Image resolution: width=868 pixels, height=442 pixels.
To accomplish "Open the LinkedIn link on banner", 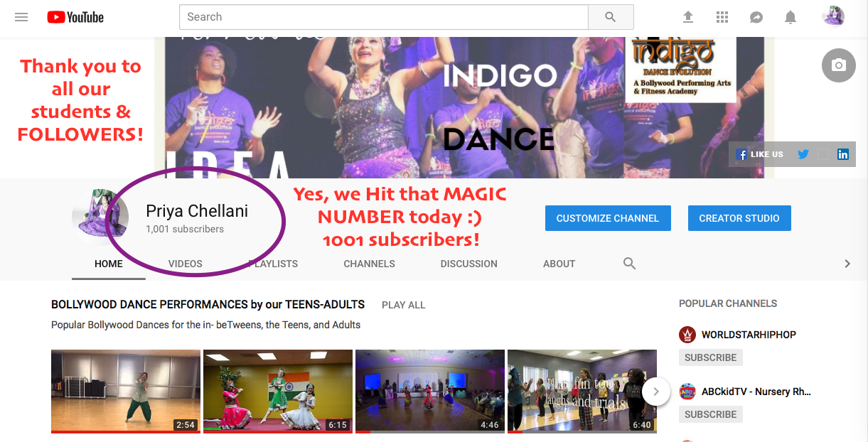I will coord(843,154).
